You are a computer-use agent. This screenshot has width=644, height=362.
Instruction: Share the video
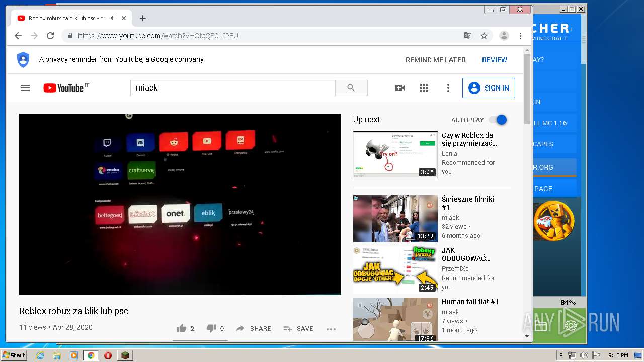click(253, 328)
